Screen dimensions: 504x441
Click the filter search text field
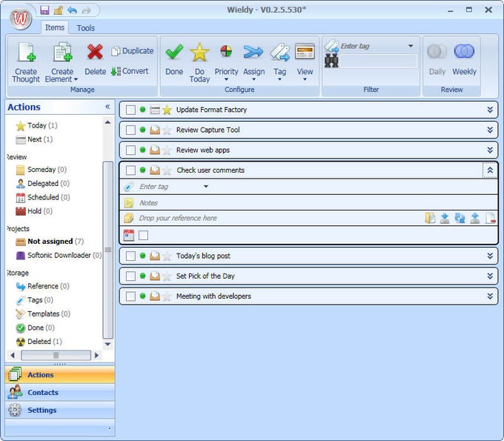pyautogui.click(x=378, y=61)
